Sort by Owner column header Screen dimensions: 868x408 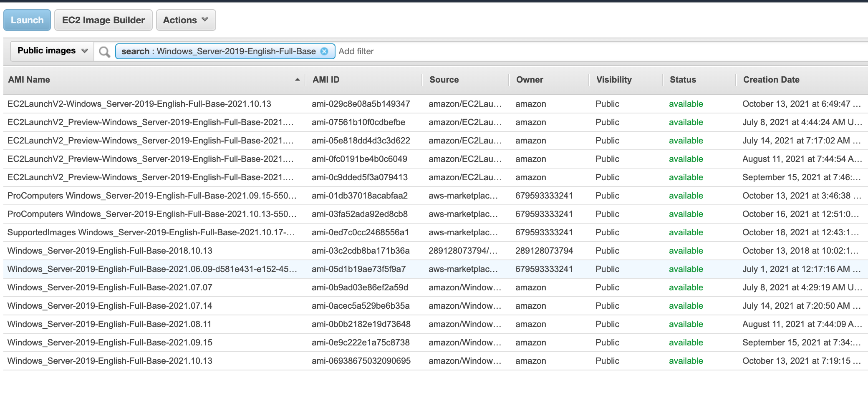[530, 80]
